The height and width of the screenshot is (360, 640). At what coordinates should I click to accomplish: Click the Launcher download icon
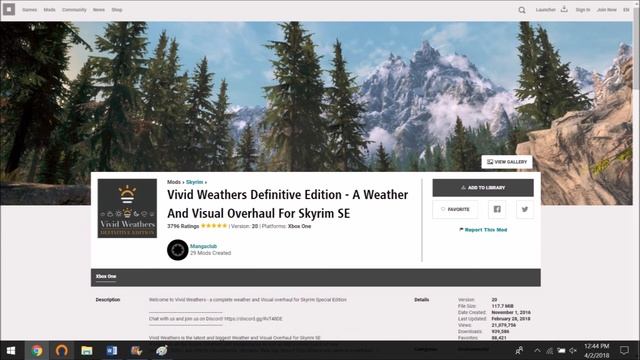pos(564,9)
